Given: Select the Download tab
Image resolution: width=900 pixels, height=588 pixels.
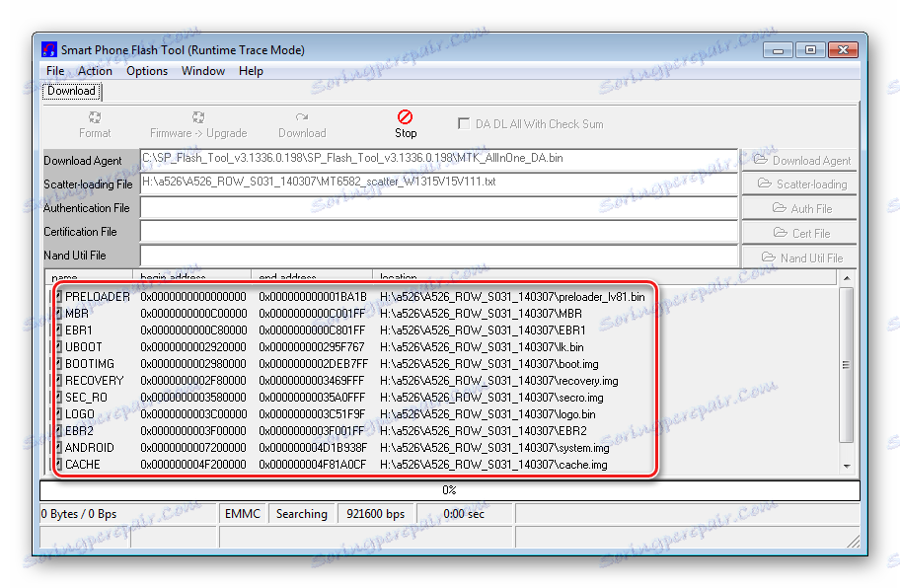Looking at the screenshot, I should click(x=71, y=91).
